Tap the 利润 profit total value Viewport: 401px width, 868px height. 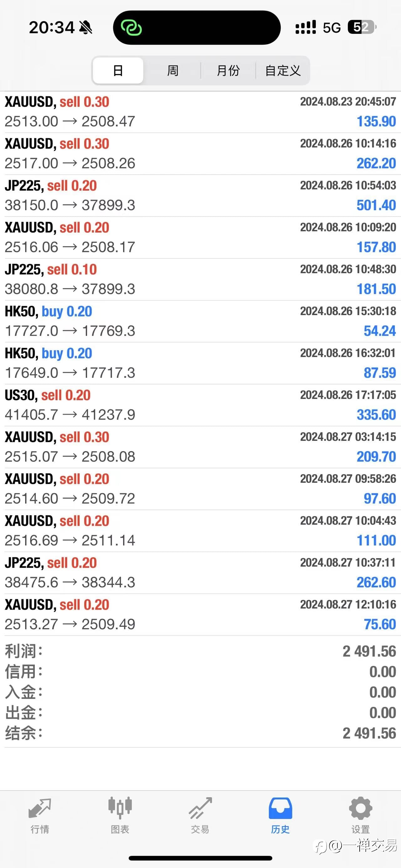pos(369,651)
